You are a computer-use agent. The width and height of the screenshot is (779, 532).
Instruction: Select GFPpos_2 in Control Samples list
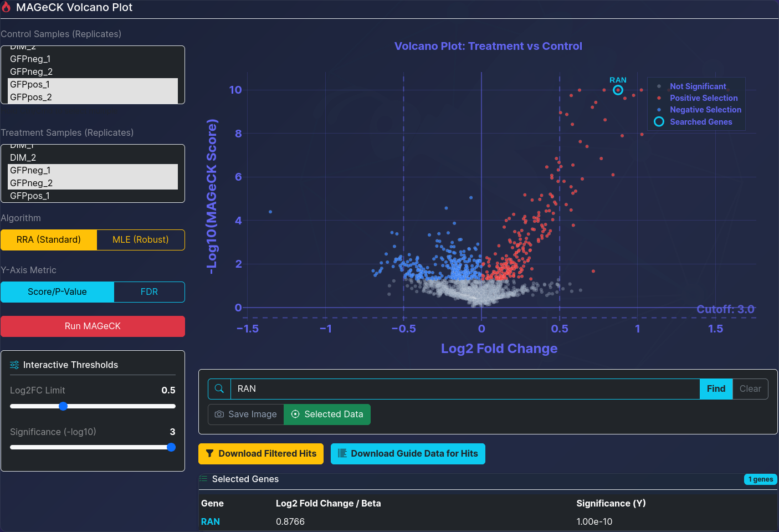pyautogui.click(x=93, y=98)
